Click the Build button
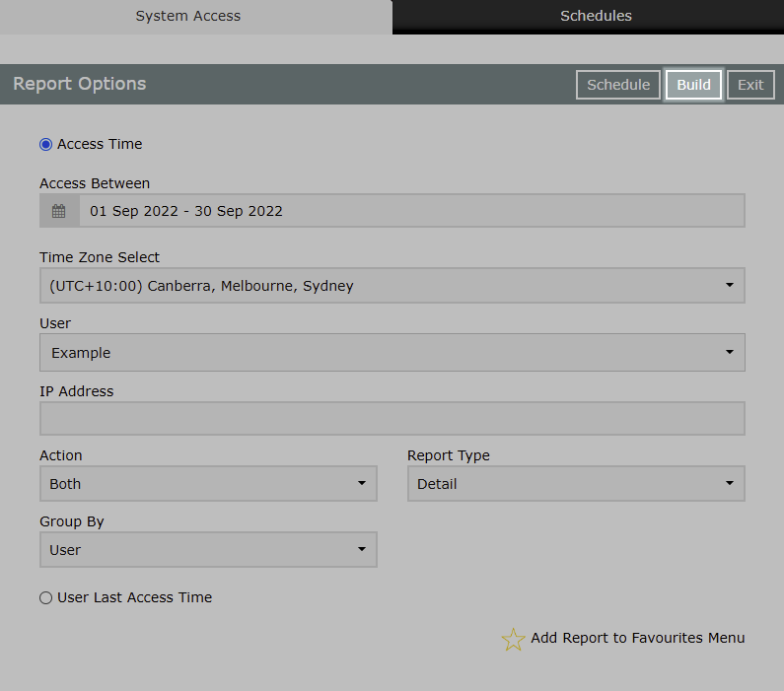This screenshot has width=784, height=691. [x=693, y=85]
